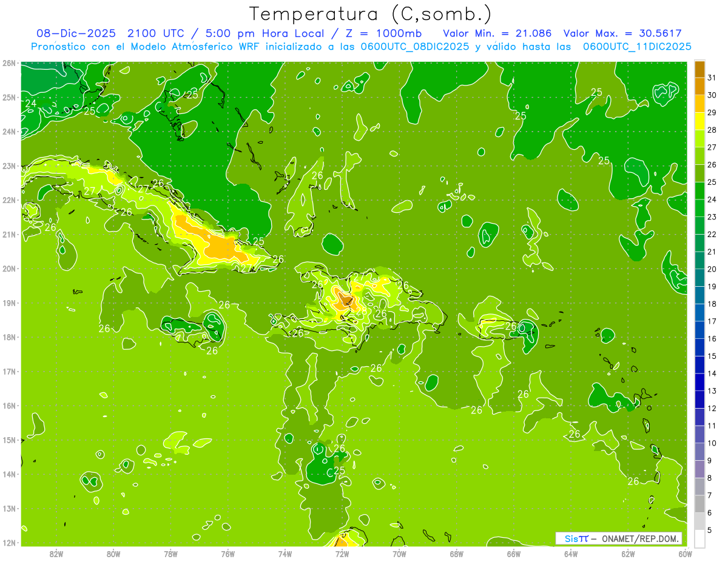This screenshot has height=562, width=728.
Task: Click the 'SisPI - ONAMET/REP.DOM.' credit label
Action: [x=619, y=538]
